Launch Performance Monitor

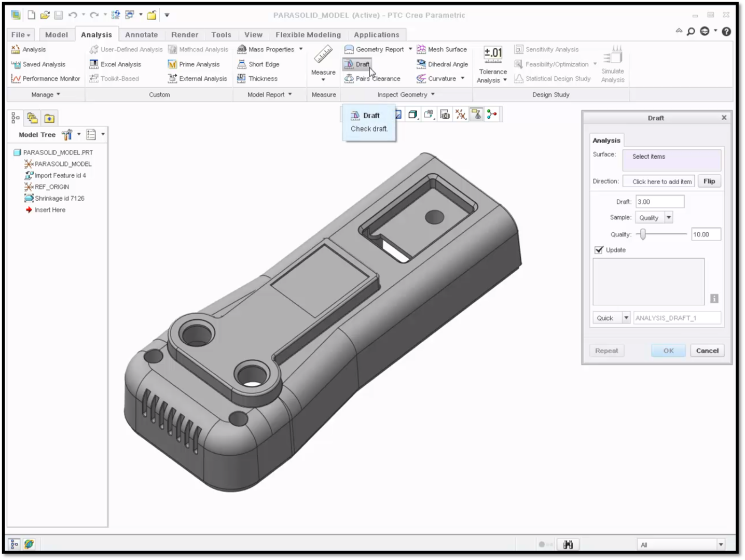pos(46,79)
